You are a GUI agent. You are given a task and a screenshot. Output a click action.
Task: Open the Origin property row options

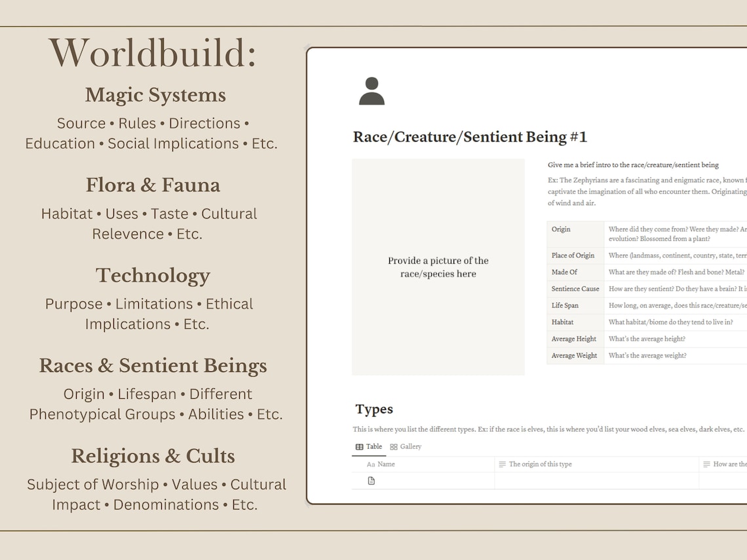coord(560,229)
